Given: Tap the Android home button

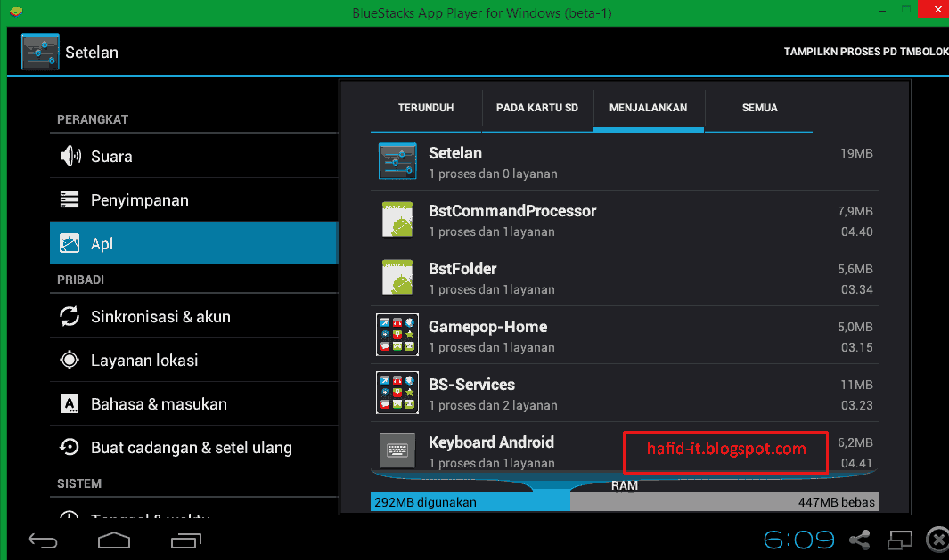Looking at the screenshot, I should [114, 540].
